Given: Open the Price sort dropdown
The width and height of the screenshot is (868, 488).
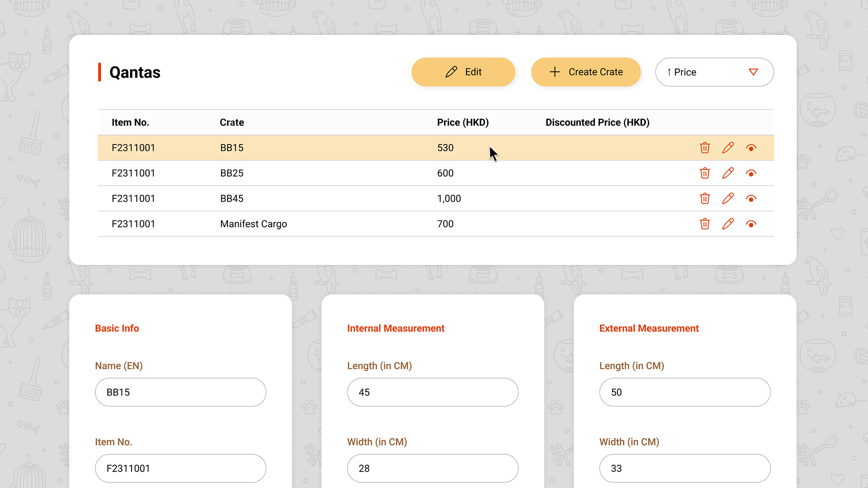Looking at the screenshot, I should pos(707,72).
